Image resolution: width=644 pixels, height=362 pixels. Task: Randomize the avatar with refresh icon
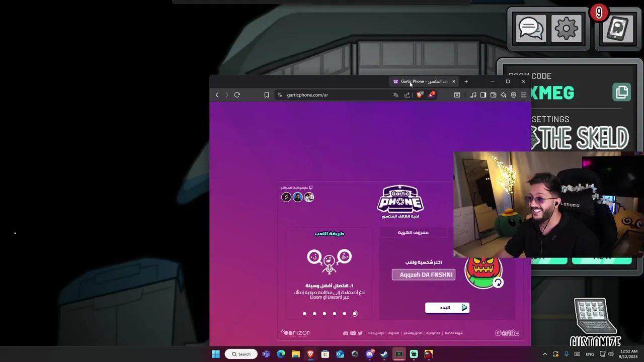498,283
